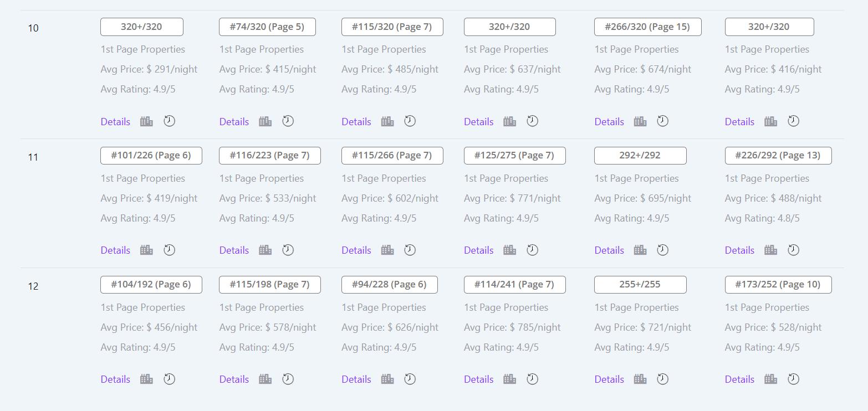Open history clock under #116/223 (Page 7)

tap(288, 250)
